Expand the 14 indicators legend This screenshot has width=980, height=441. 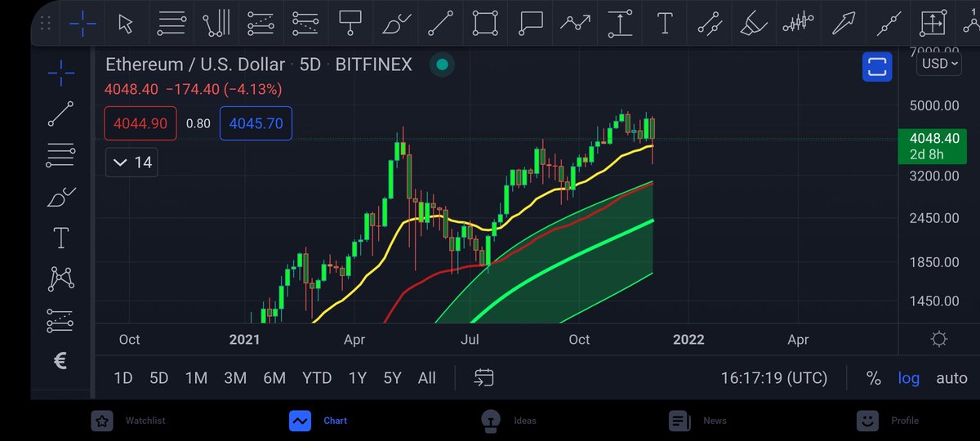coord(131,163)
